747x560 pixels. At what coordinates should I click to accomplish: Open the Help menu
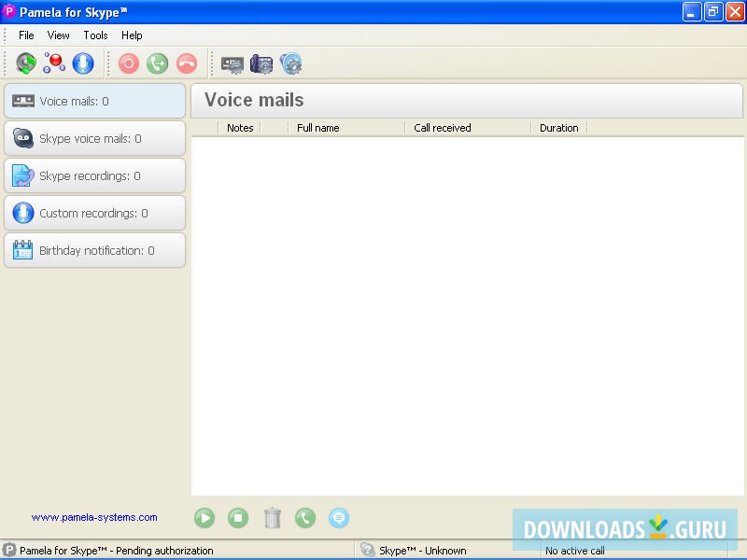(132, 35)
